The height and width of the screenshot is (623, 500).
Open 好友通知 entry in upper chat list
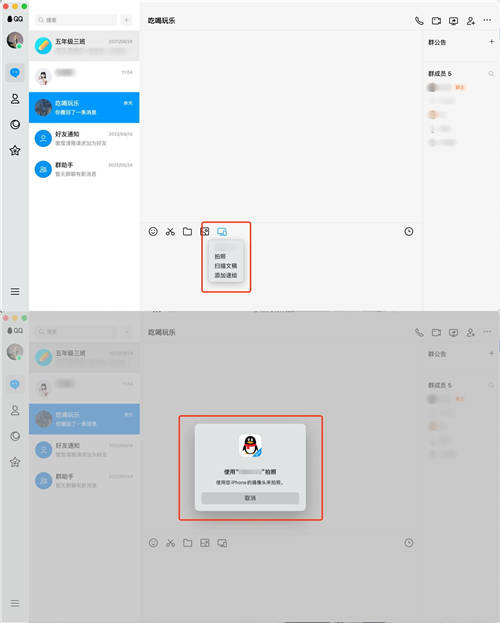click(84, 138)
